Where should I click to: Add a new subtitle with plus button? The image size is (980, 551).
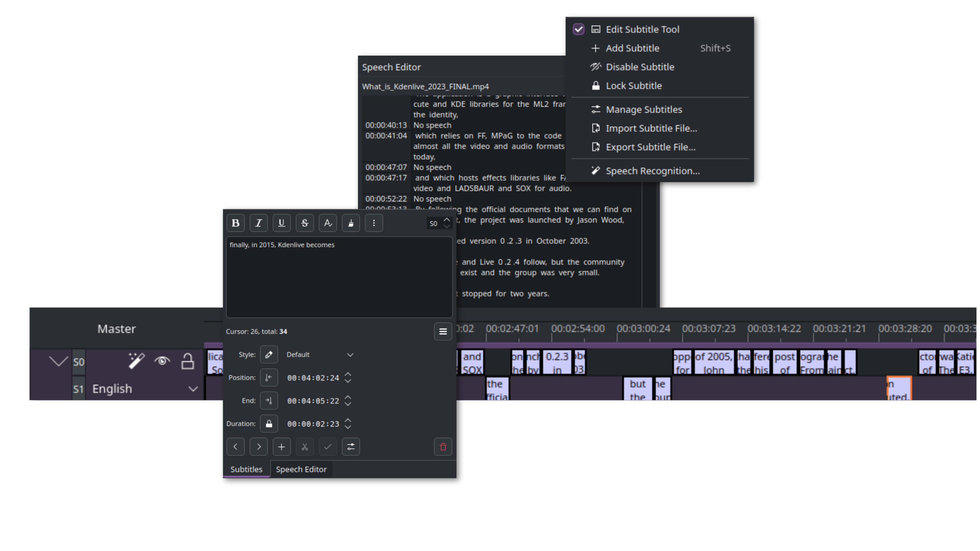pos(281,447)
